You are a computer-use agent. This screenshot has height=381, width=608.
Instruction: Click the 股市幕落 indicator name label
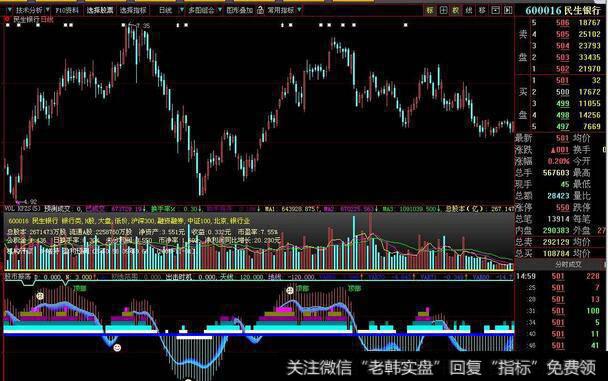[x=18, y=277]
